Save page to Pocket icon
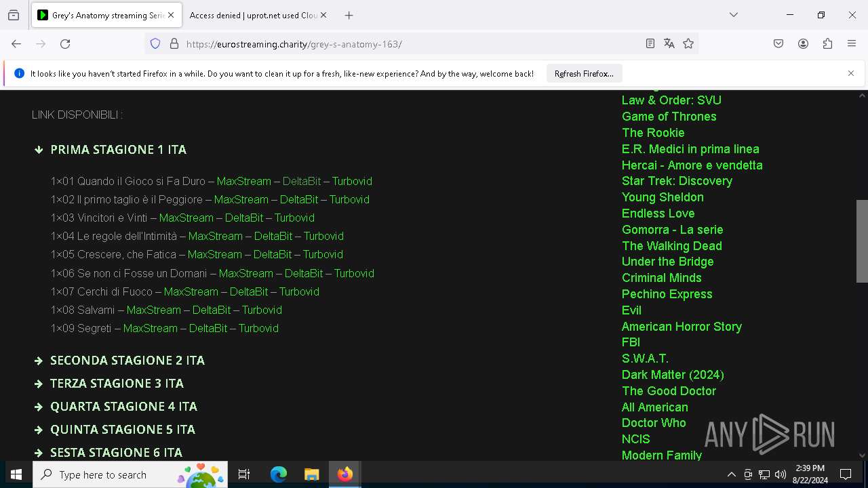868x488 pixels. 778,43
